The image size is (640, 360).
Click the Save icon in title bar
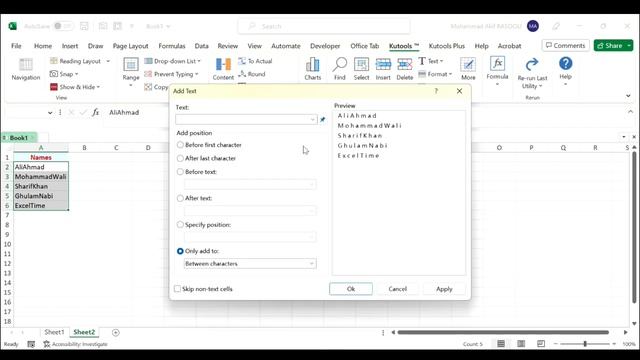pos(84,26)
